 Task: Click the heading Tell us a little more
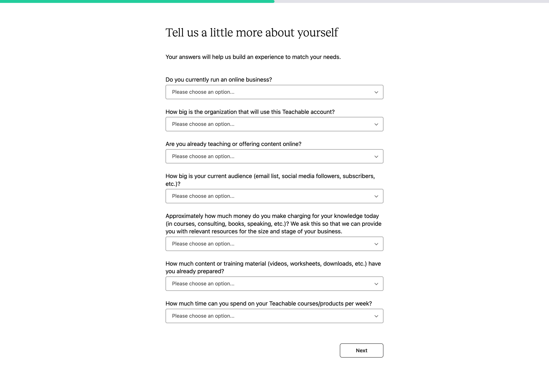click(252, 32)
